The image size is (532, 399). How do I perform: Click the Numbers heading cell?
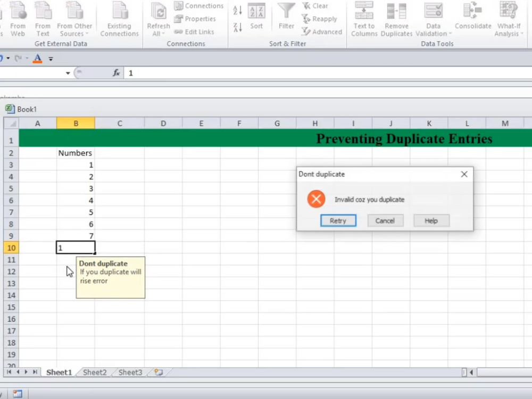tap(76, 153)
